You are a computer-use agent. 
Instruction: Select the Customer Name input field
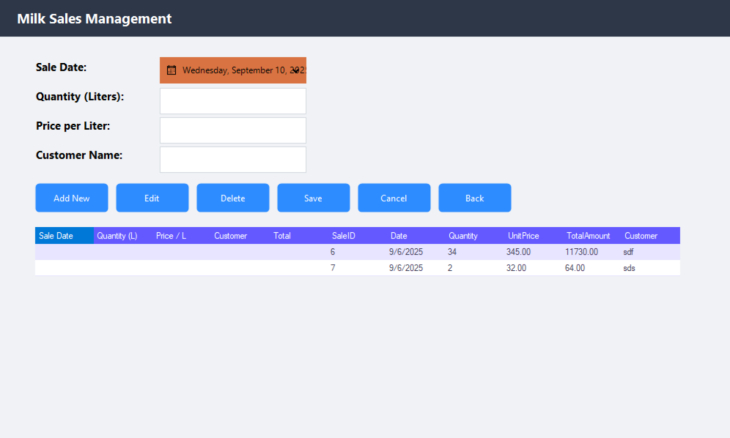pos(233,160)
